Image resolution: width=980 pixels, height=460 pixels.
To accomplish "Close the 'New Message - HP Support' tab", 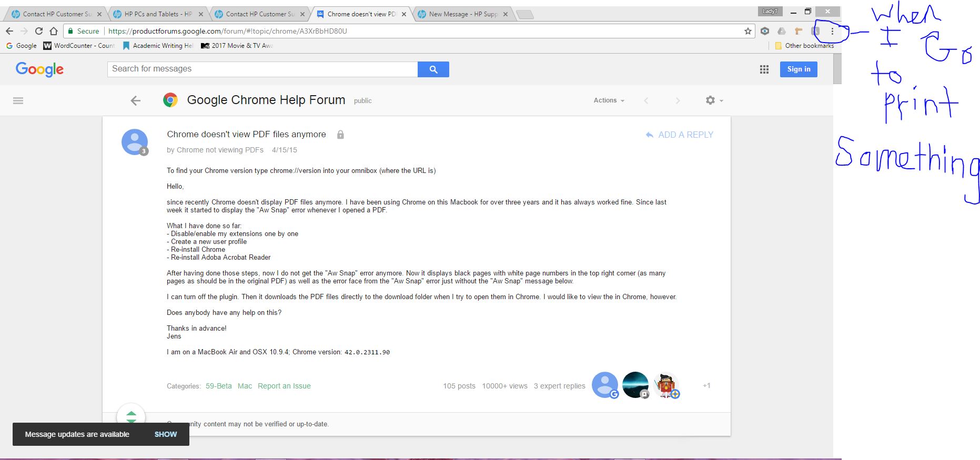I will 506,14.
